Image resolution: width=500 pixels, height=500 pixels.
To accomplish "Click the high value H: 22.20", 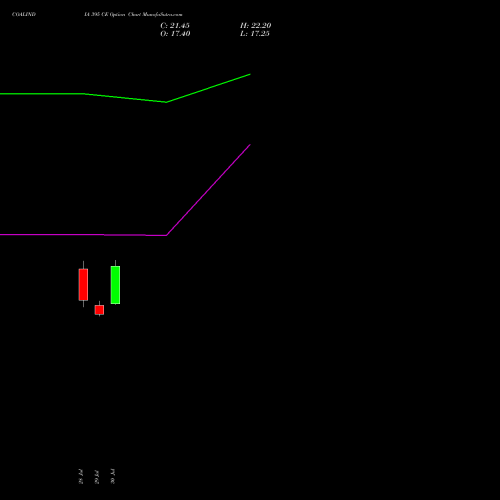I will (x=256, y=26).
